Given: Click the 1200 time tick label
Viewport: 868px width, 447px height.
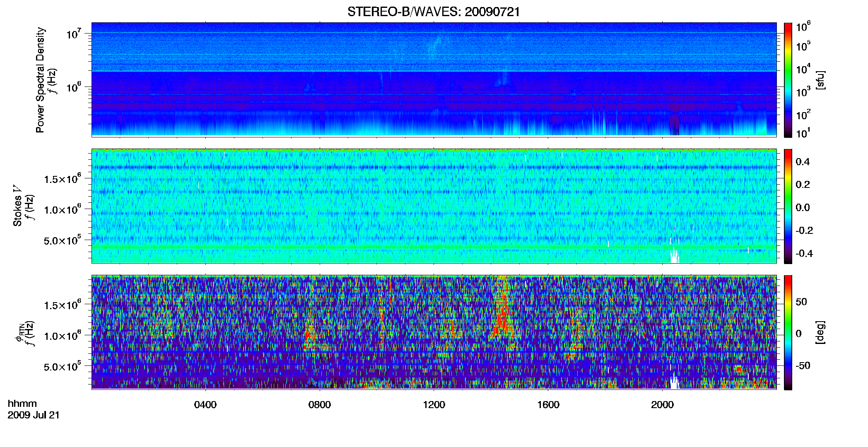Looking at the screenshot, I should [x=434, y=404].
